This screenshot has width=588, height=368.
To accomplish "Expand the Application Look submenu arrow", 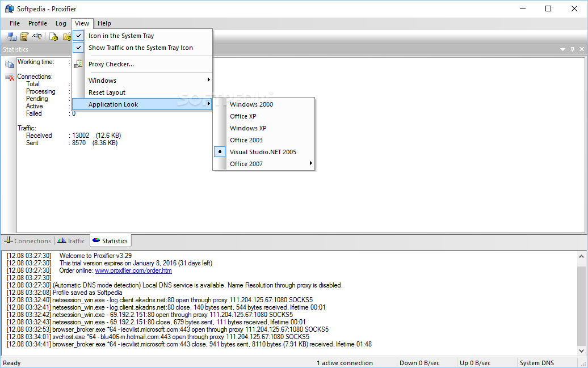I will coord(208,103).
